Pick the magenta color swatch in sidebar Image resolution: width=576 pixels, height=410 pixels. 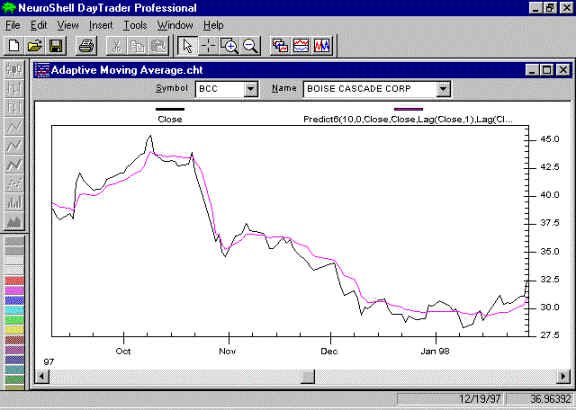[14, 291]
